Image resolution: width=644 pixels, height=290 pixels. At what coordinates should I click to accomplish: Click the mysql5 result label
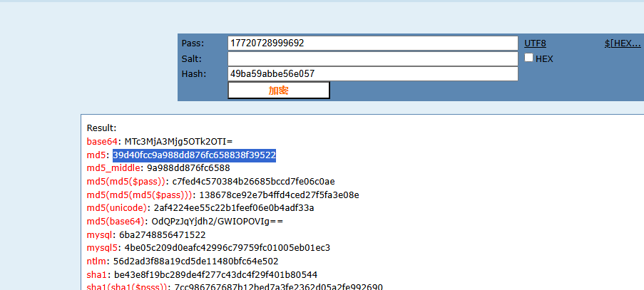point(103,248)
